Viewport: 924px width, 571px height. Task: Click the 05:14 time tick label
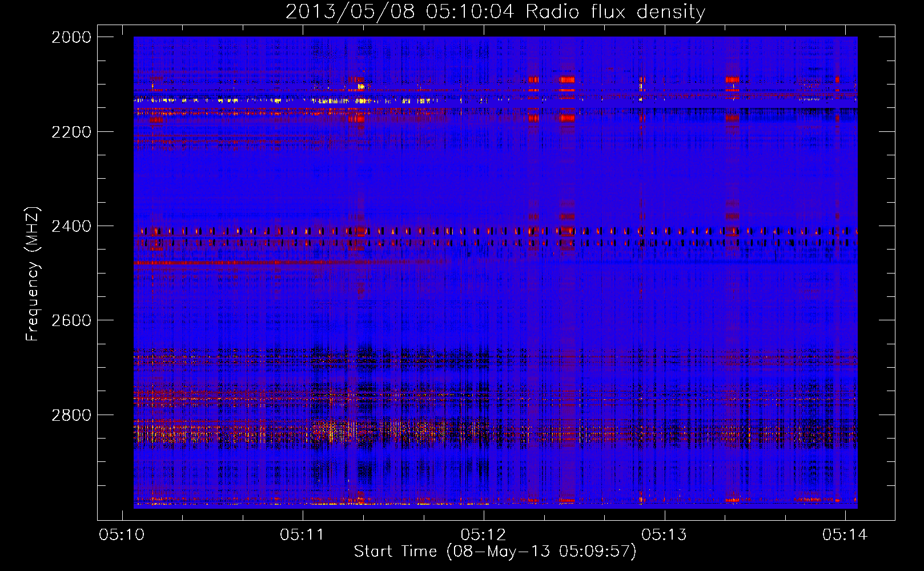845,534
